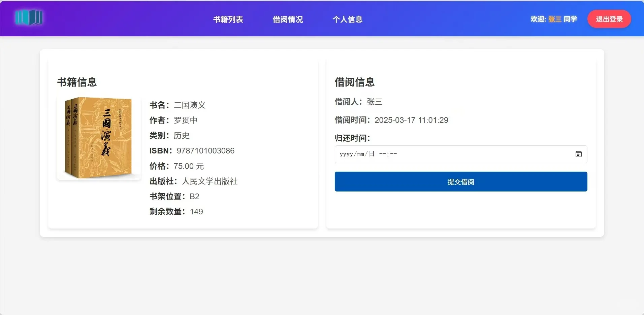The width and height of the screenshot is (644, 315).
Task: Click the 三国演义 book cover image
Action: click(98, 137)
